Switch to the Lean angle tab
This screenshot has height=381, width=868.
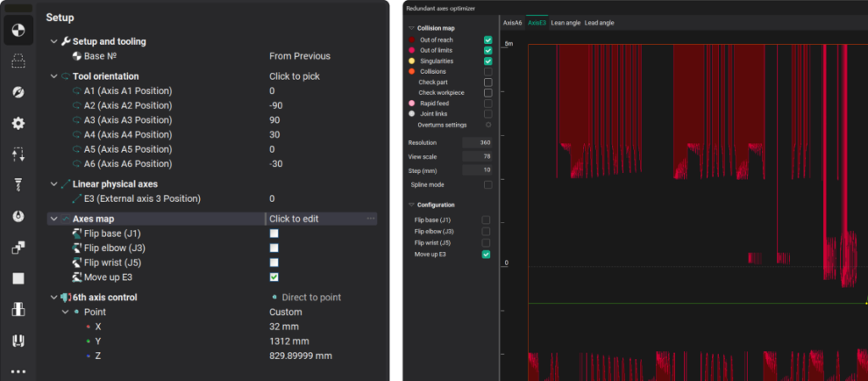point(565,23)
